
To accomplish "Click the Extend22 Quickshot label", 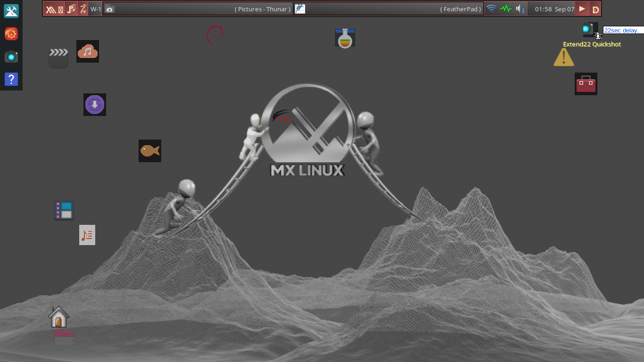I will 592,44.
